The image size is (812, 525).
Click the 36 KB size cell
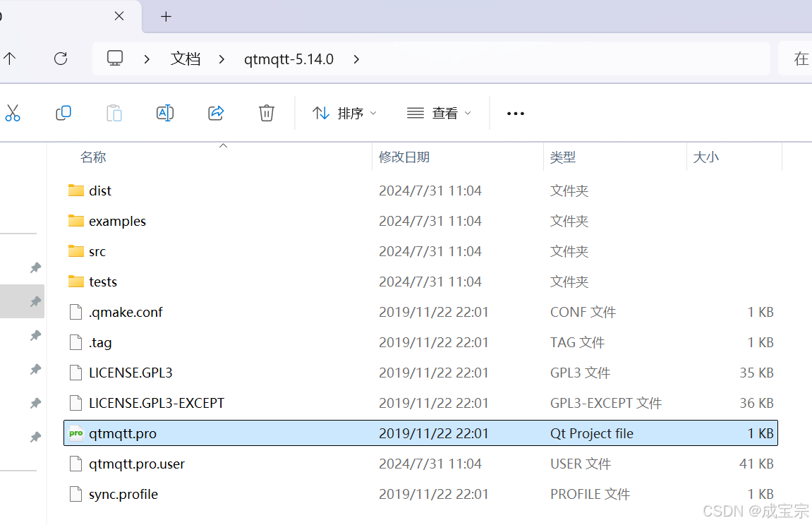(x=756, y=403)
